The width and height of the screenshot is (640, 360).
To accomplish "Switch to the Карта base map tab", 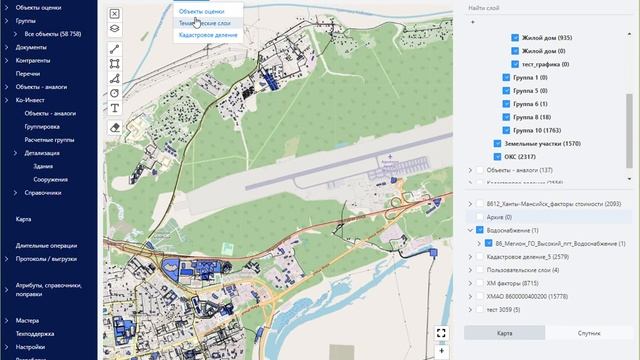I will tap(504, 333).
